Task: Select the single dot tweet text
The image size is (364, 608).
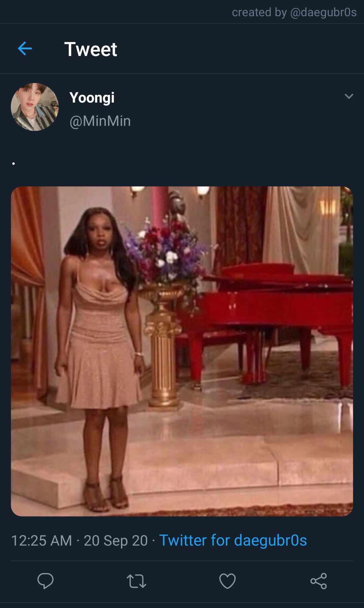Action: (13, 164)
